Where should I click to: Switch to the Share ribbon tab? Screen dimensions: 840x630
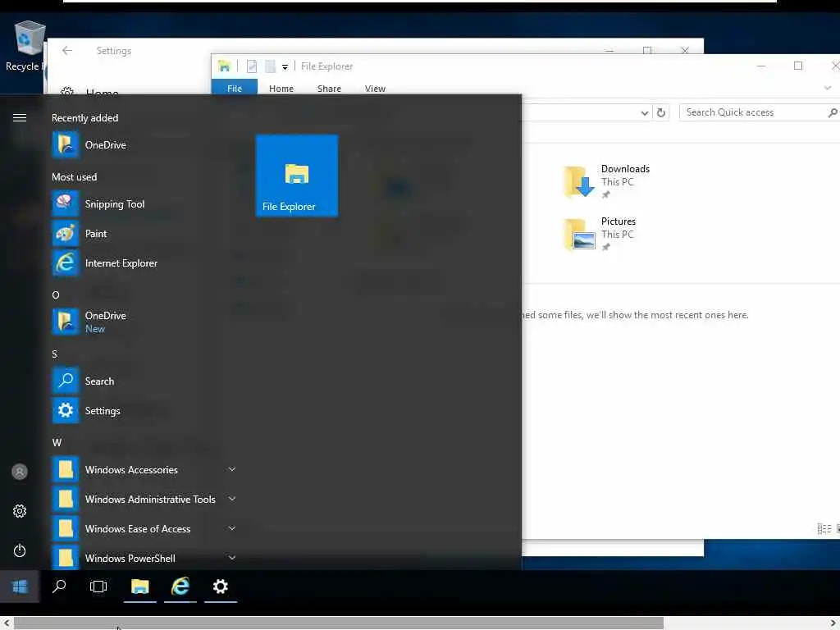(329, 89)
